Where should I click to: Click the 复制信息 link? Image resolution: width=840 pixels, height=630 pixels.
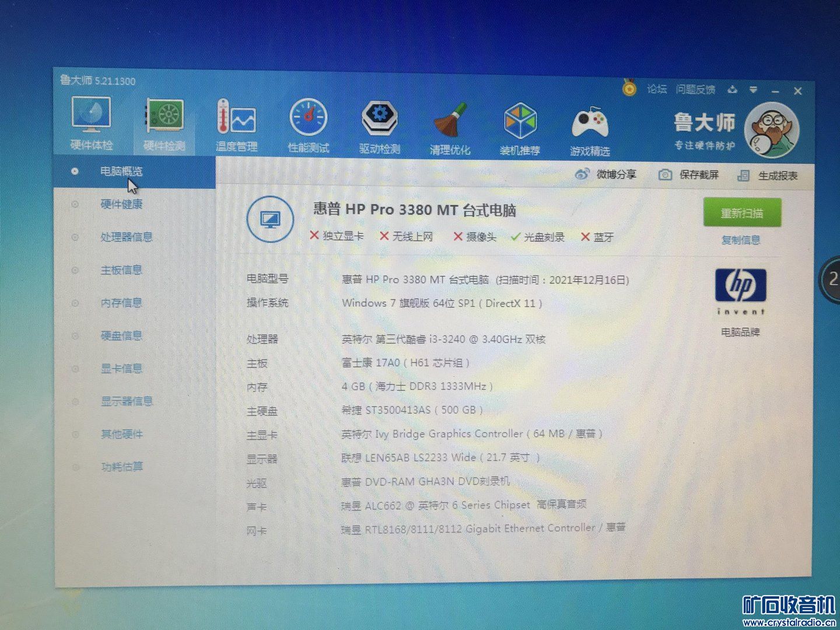pos(741,240)
